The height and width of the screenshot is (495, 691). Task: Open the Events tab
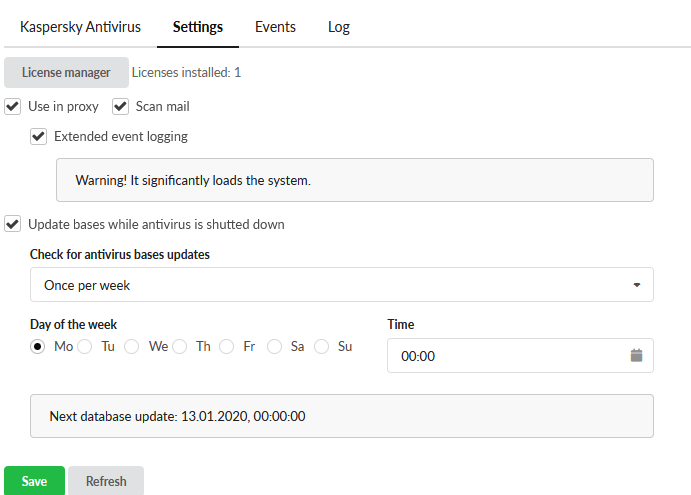pyautogui.click(x=275, y=27)
